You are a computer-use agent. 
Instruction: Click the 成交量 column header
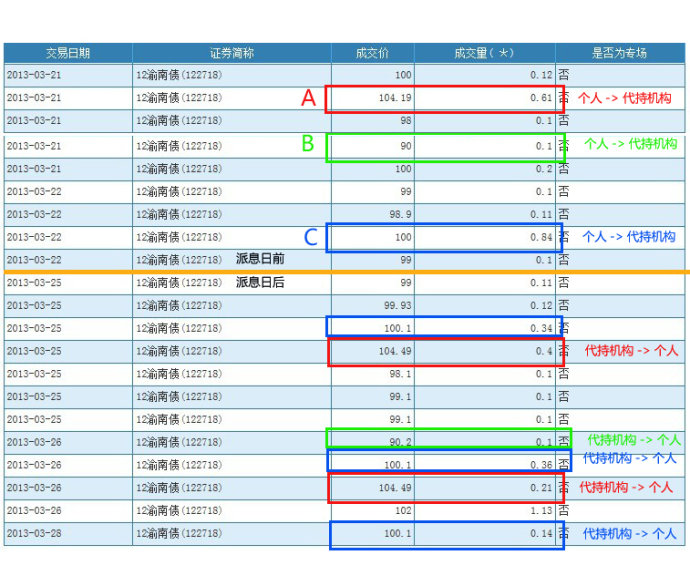[484, 53]
